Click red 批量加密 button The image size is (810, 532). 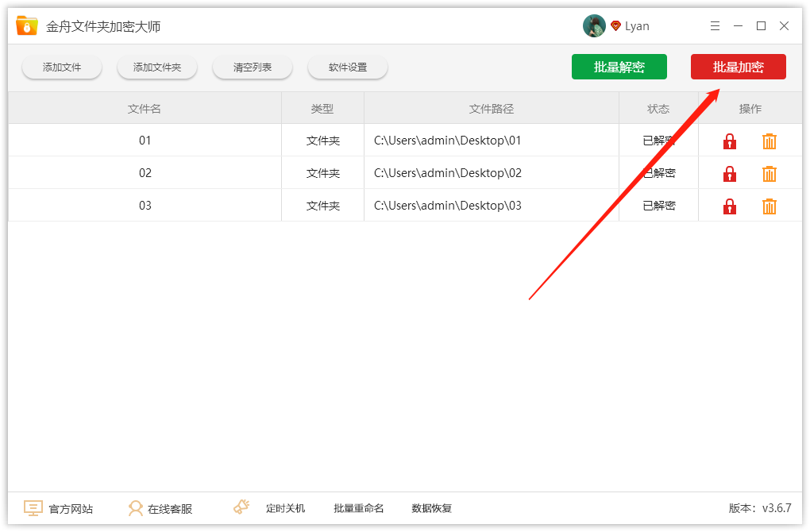pos(739,67)
